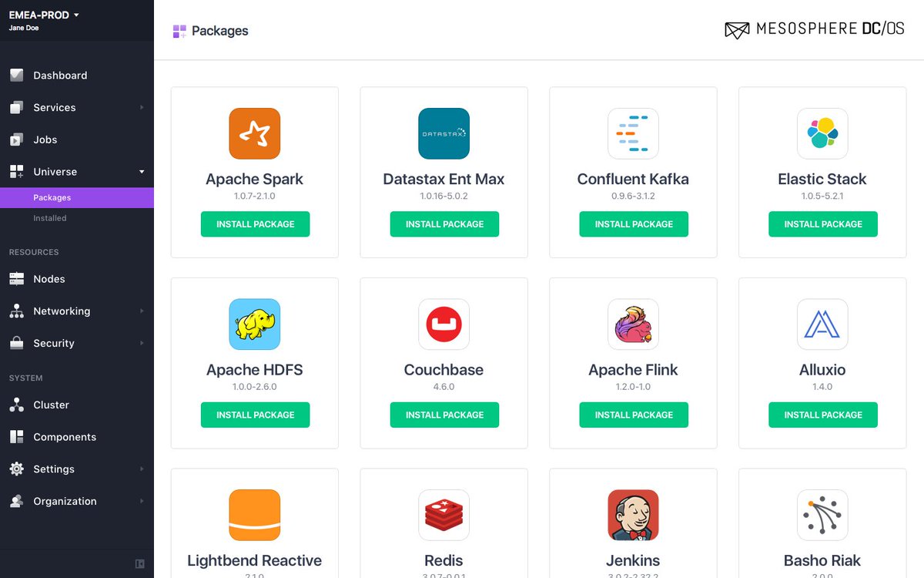This screenshot has height=578, width=924.
Task: Install the Apache Spark package
Action: click(x=255, y=224)
